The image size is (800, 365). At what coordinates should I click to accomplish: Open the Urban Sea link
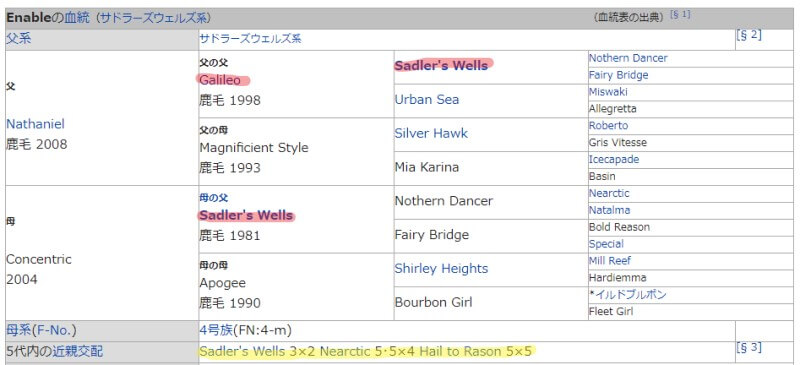click(427, 100)
